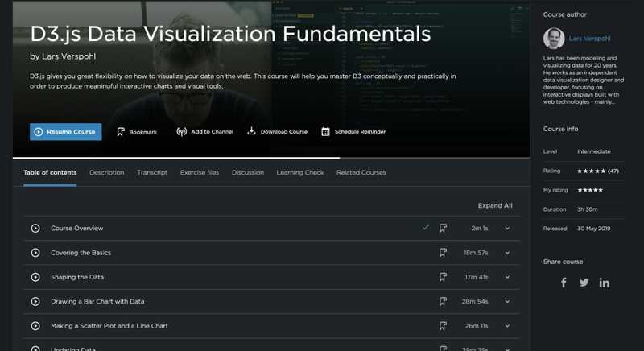
Task: Open the Exercise files tab
Action: [x=199, y=173]
